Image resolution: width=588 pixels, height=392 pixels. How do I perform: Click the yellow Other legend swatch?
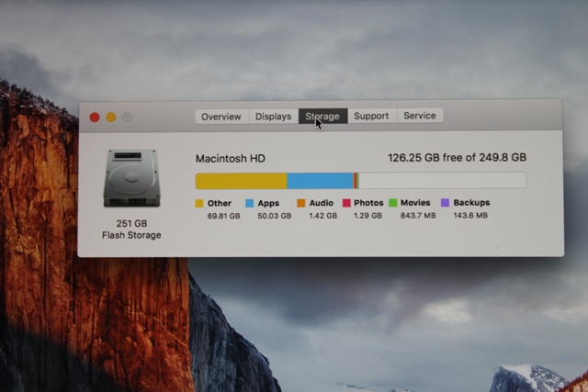[x=199, y=204]
